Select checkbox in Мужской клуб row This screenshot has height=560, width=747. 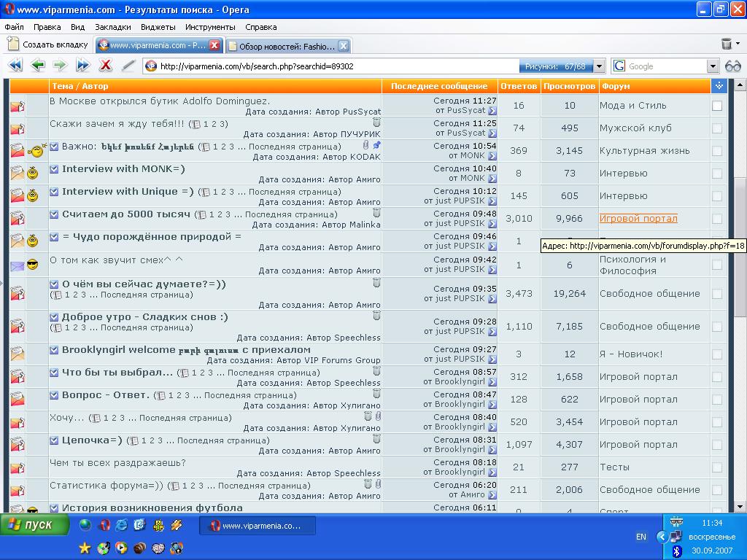[717, 128]
